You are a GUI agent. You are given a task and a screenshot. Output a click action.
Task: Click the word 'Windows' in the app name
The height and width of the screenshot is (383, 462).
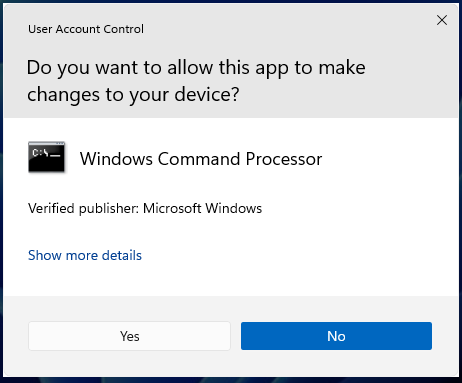click(x=116, y=159)
